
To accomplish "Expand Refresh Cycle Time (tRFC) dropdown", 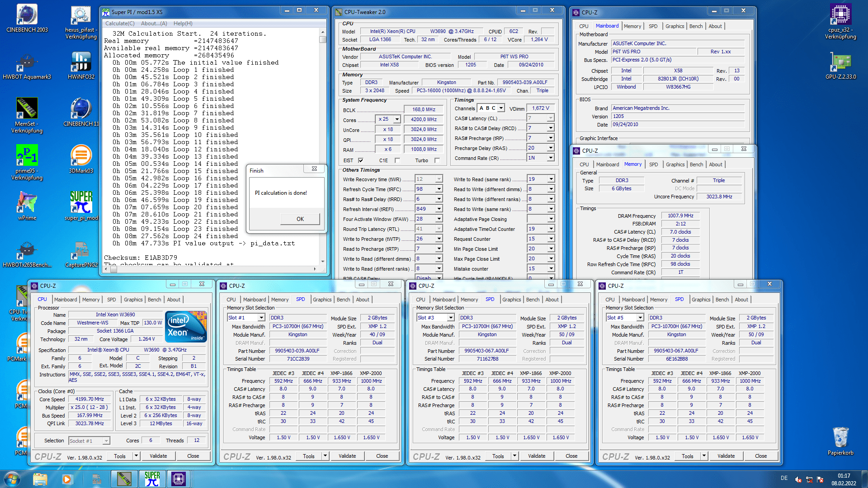I will click(439, 189).
